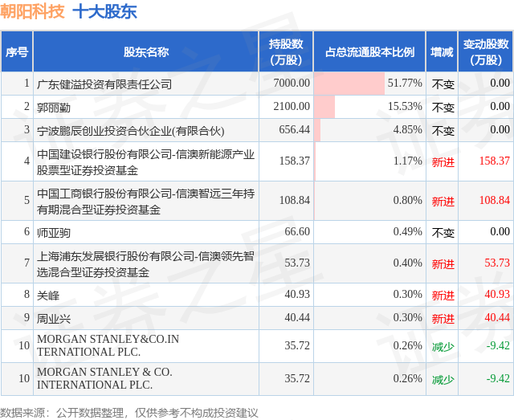
Task: Click the 十大股东 heading
Action: [x=105, y=11]
